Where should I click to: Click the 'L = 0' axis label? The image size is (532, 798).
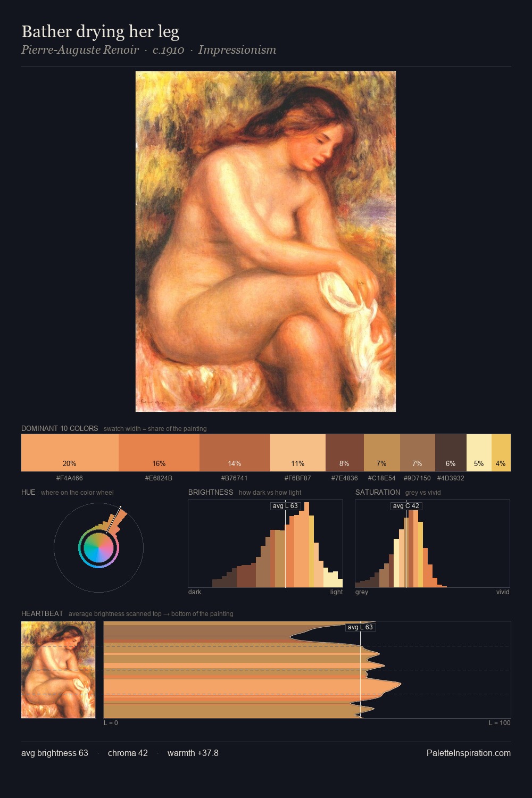[x=111, y=723]
